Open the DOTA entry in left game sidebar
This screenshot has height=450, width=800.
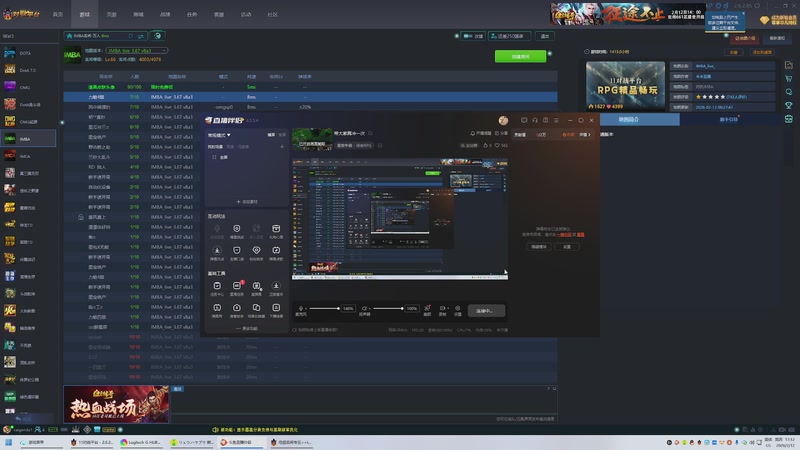tap(28, 53)
